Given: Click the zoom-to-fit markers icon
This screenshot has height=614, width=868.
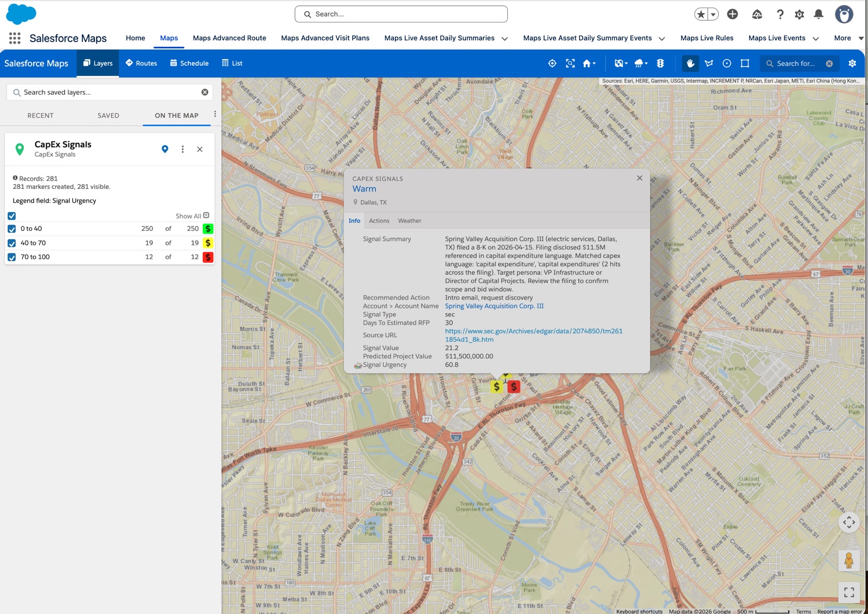Looking at the screenshot, I should pyautogui.click(x=570, y=64).
